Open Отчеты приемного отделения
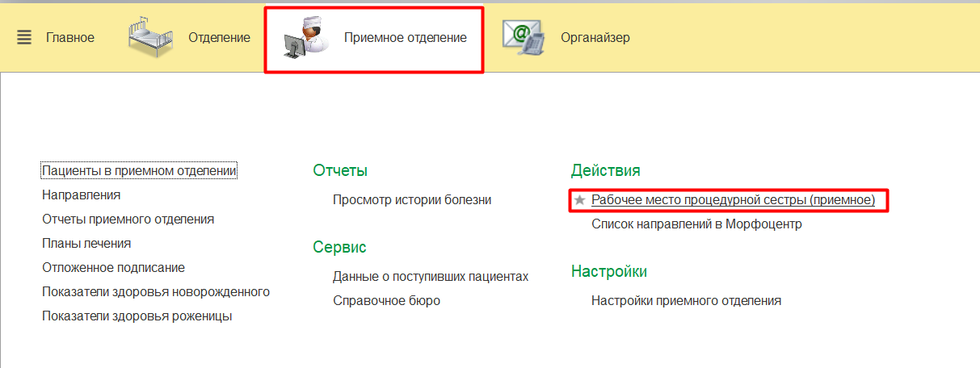This screenshot has height=368, width=980. tap(128, 219)
